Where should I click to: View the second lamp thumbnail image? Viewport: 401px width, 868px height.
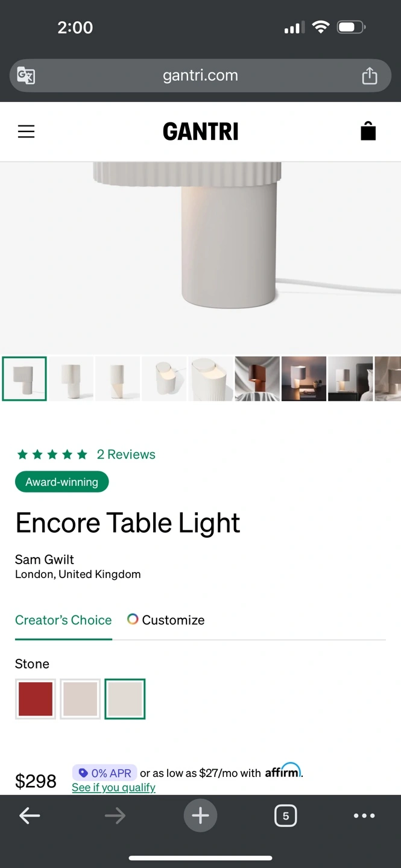(71, 379)
